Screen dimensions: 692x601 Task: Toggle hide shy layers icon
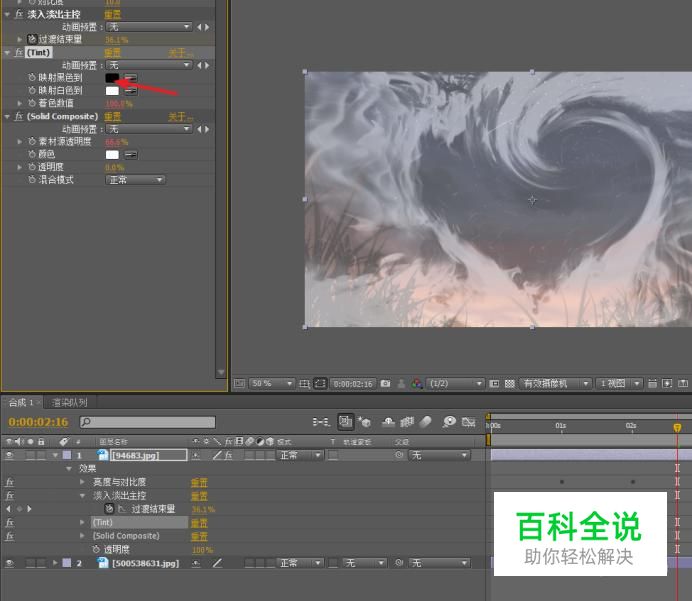coord(388,422)
